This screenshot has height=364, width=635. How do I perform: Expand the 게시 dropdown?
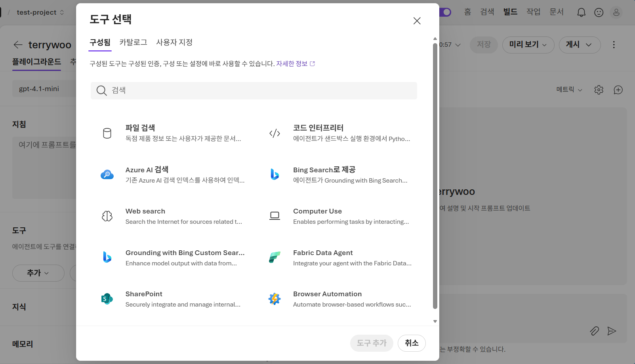click(579, 45)
